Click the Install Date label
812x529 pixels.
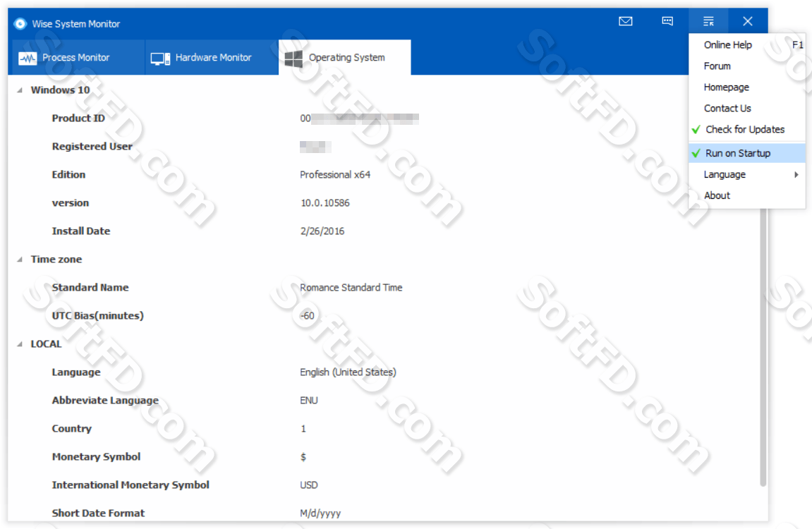point(81,231)
